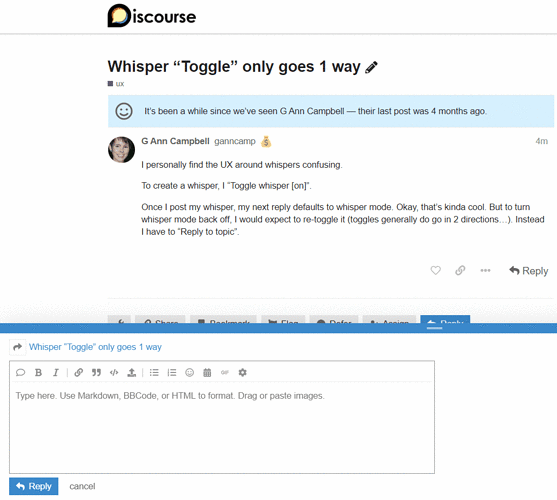Apply Italic formatting in composer

pos(56,373)
